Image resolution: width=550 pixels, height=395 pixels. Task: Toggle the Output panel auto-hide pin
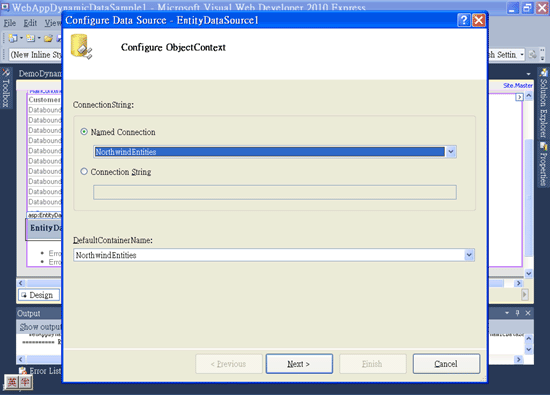tap(517, 313)
